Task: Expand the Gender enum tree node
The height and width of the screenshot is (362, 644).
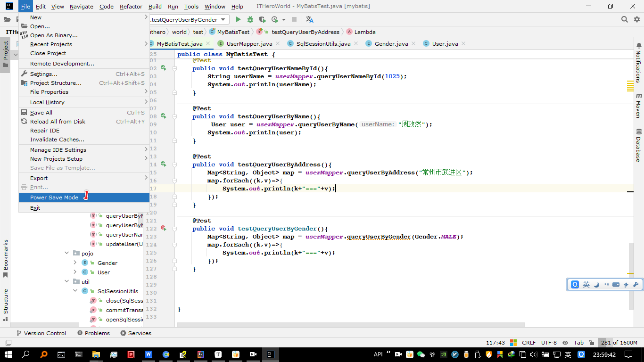Action: pos(75,263)
